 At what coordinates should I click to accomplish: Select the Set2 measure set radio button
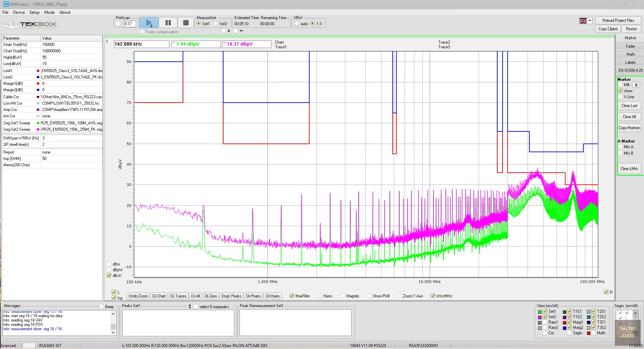tap(216, 23)
